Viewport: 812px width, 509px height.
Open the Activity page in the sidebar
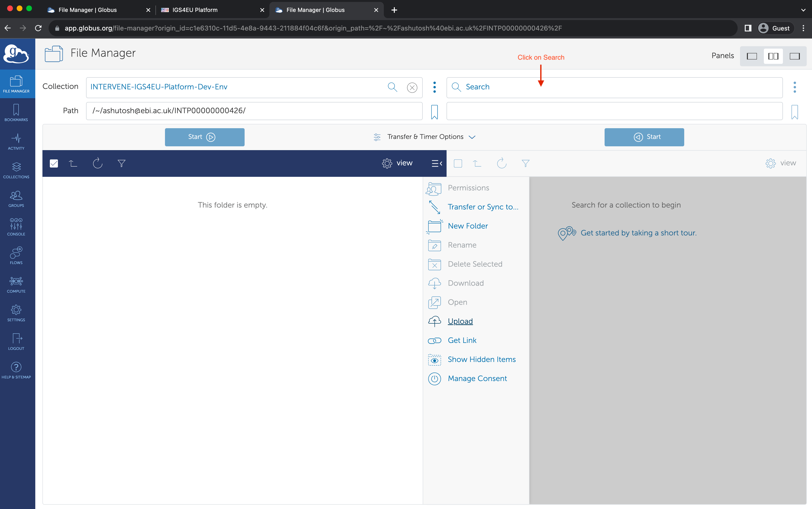coord(16,141)
